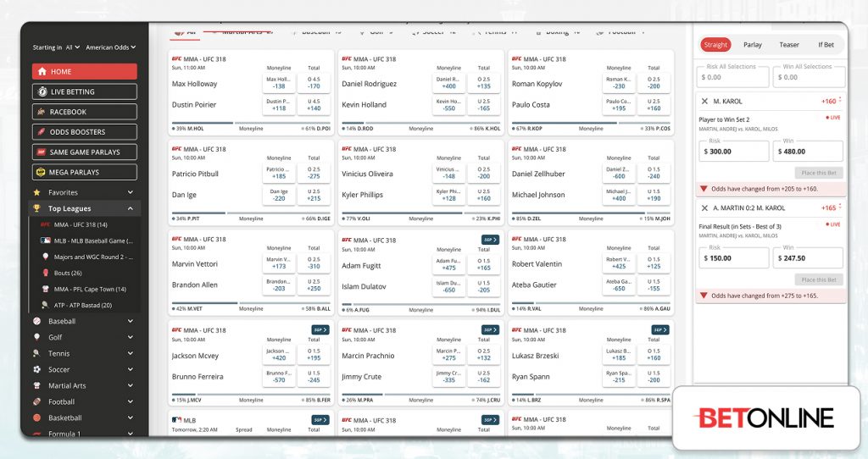
Task: Expand the Martial Arts category
Action: pyautogui.click(x=131, y=385)
